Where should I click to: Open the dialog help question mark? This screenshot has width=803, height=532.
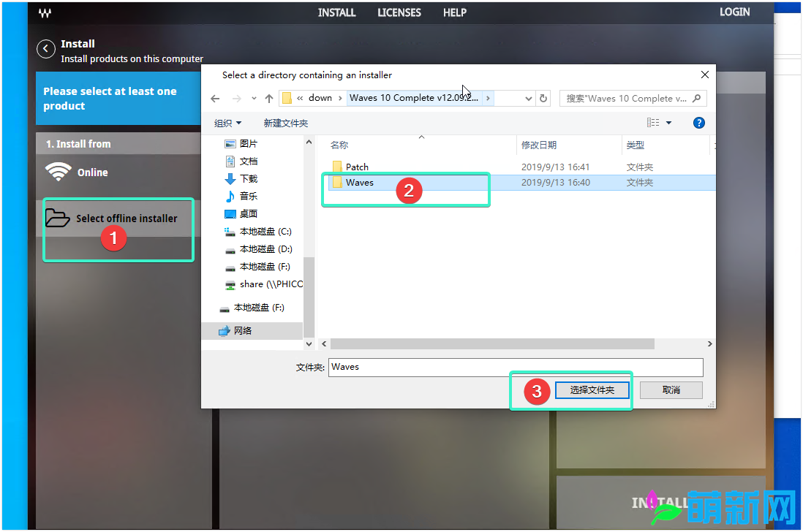[698, 123]
